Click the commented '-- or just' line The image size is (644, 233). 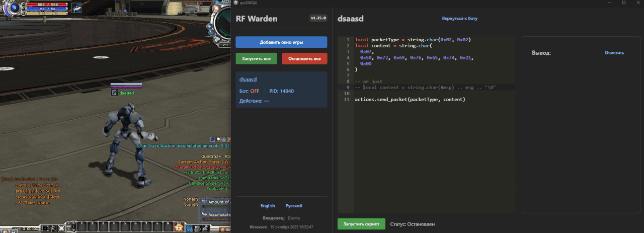[x=368, y=82]
